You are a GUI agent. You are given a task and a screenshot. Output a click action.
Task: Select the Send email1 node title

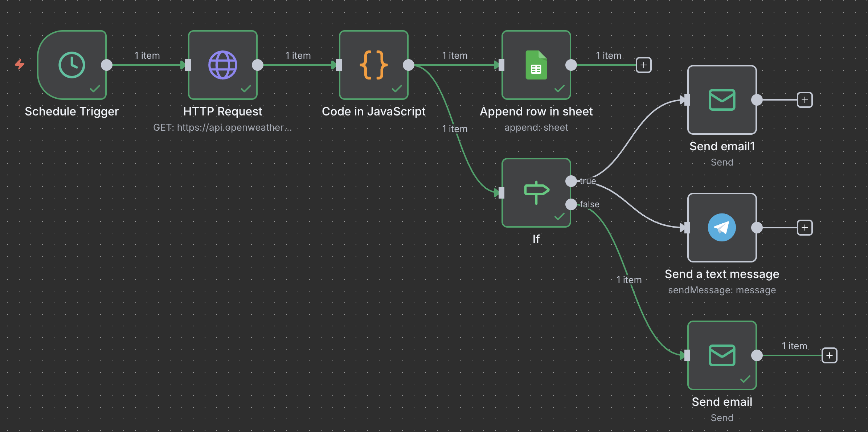722,146
